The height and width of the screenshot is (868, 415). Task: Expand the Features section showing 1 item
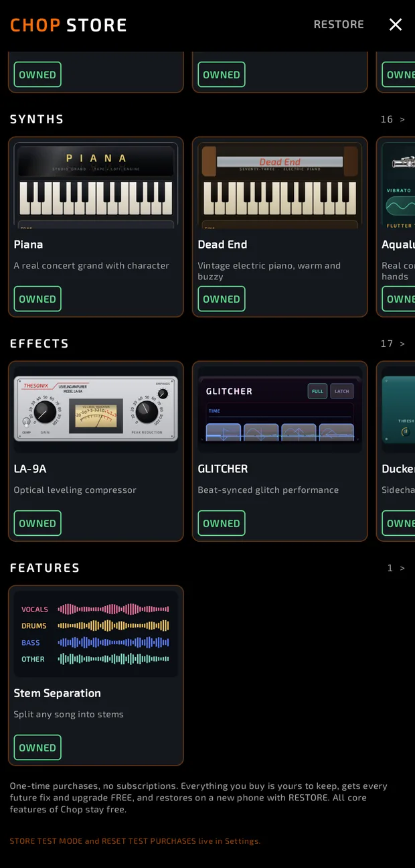pyautogui.click(x=396, y=568)
